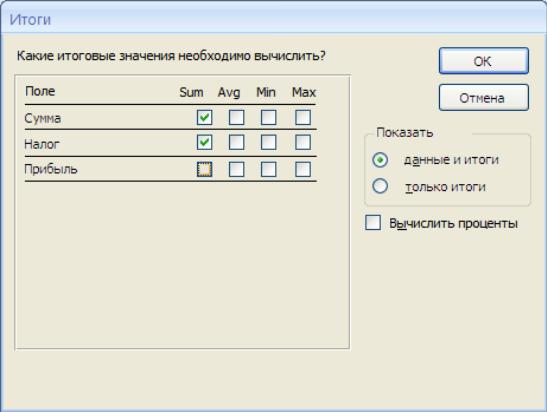Confirm the dialog with the OK button
547x412 pixels.
pyautogui.click(x=484, y=61)
